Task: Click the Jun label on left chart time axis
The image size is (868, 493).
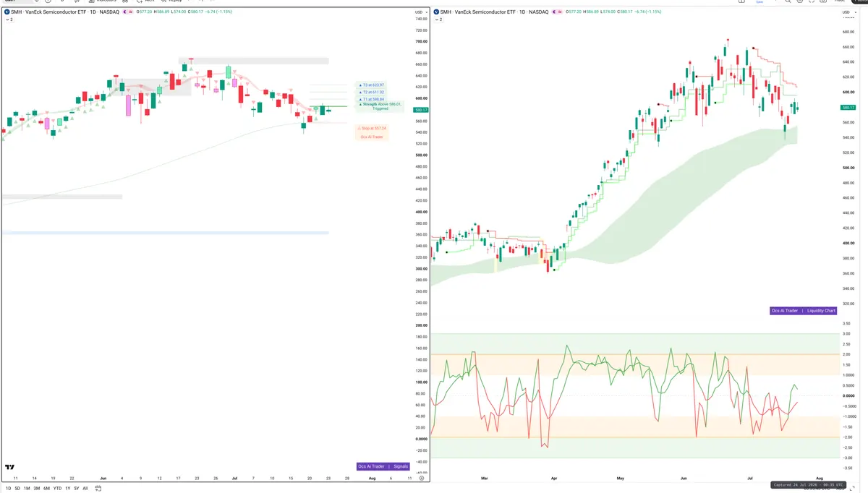Action: 103,479
